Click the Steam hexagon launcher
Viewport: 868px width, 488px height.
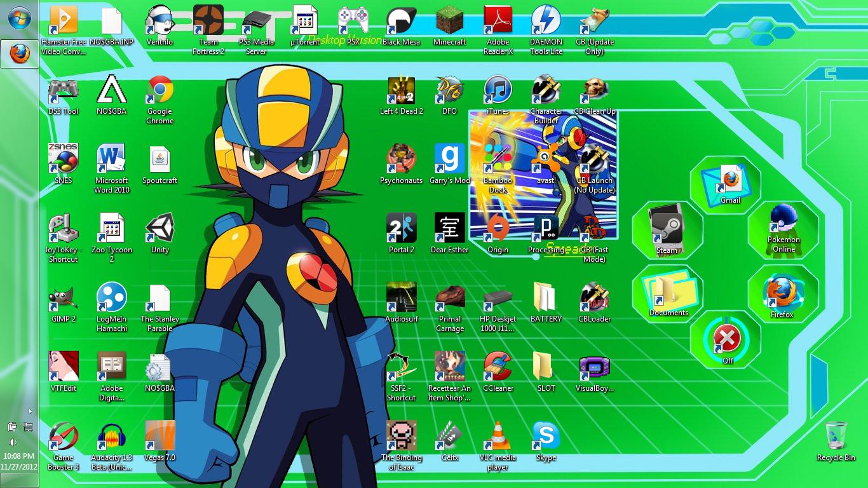[667, 231]
